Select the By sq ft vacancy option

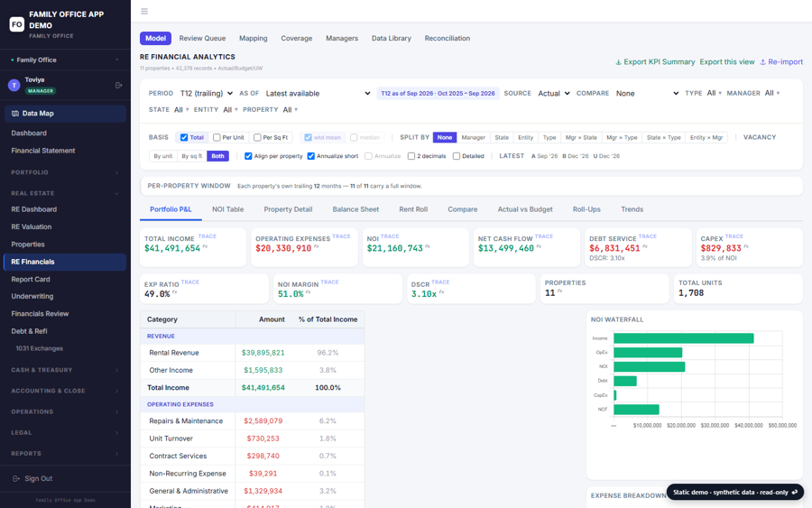coord(192,156)
